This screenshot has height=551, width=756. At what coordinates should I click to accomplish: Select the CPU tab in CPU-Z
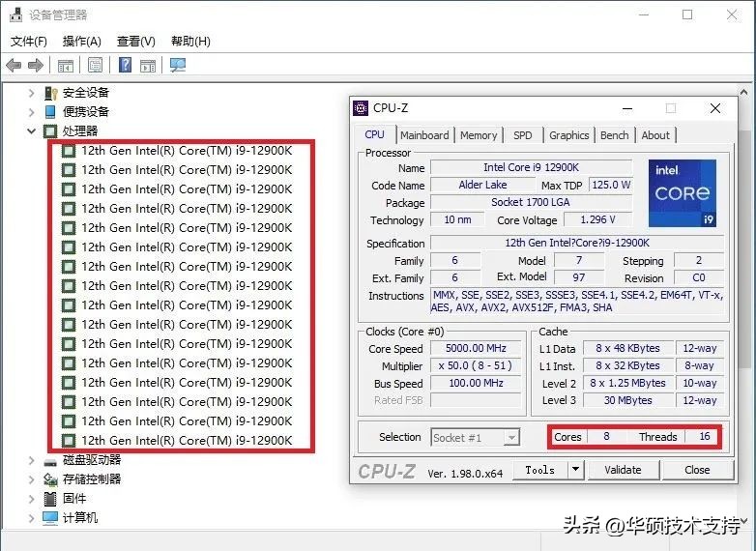375,134
